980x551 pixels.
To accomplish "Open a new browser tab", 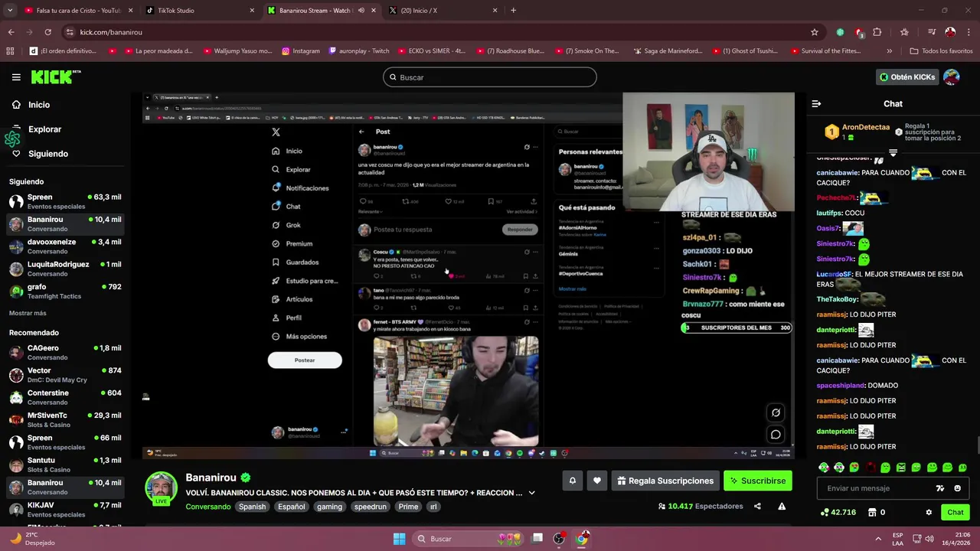I will (513, 11).
